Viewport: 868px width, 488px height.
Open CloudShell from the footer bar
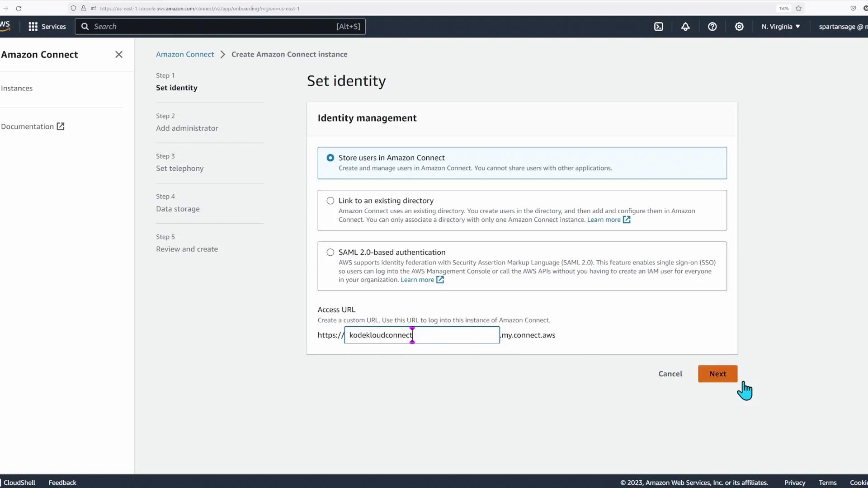pos(19,483)
